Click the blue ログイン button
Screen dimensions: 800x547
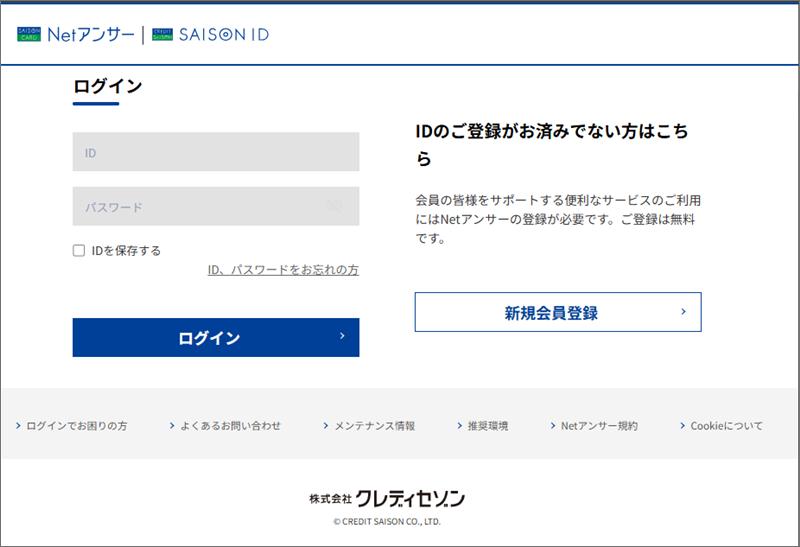click(x=216, y=338)
